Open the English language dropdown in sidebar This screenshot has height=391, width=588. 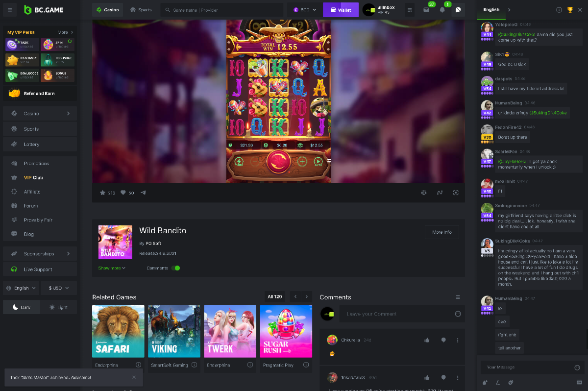click(x=22, y=288)
